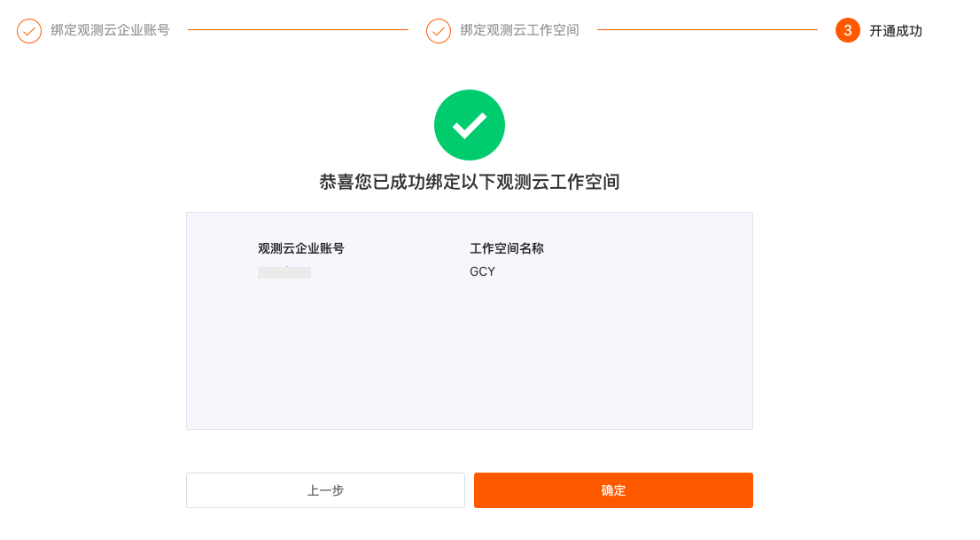Viewport: 980px width, 540px height.
Task: Click the 工作空间名称 field label
Action: 507,248
